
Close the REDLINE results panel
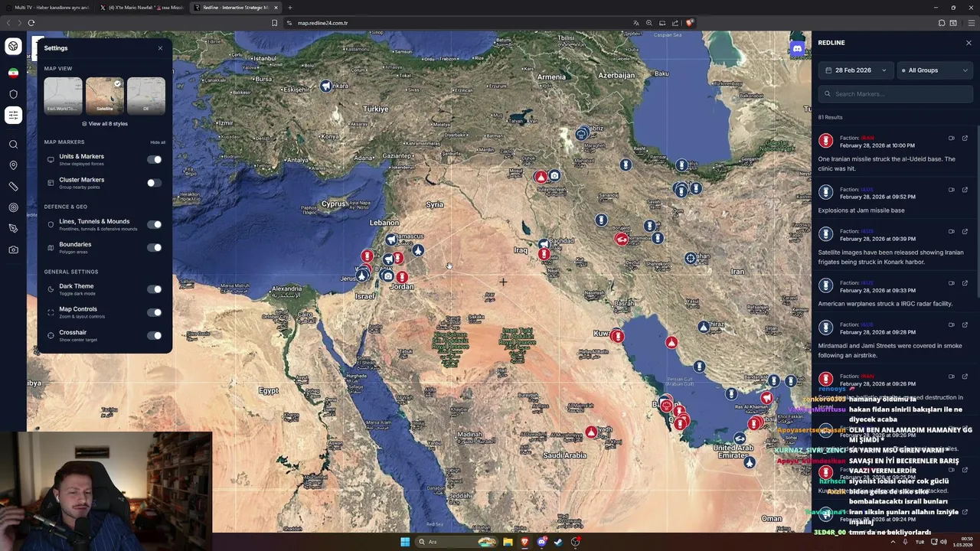(969, 43)
